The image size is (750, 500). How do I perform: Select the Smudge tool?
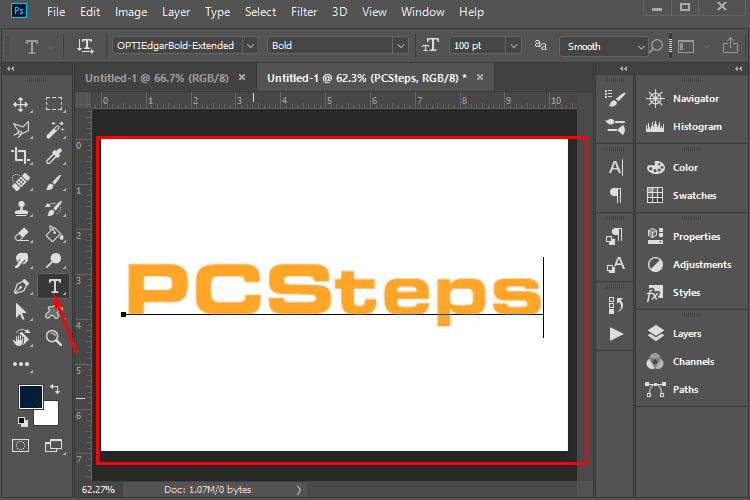(21, 260)
